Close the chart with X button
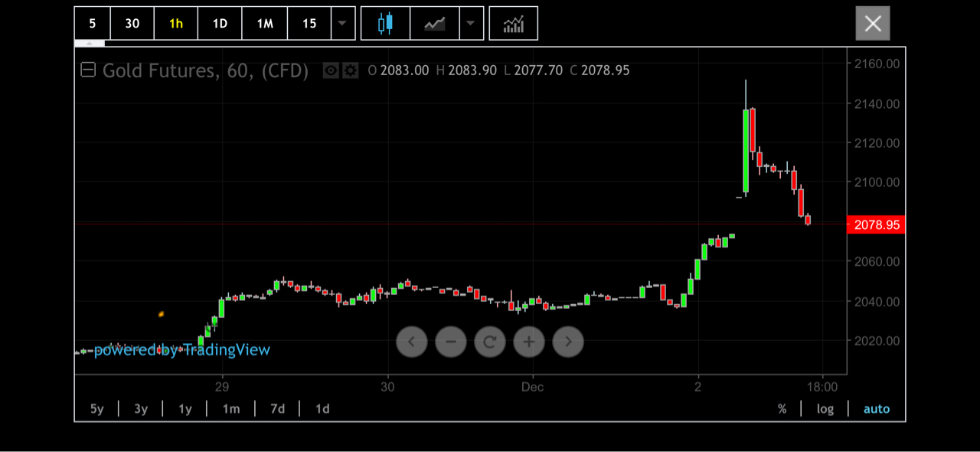980x452 pixels. click(x=873, y=23)
